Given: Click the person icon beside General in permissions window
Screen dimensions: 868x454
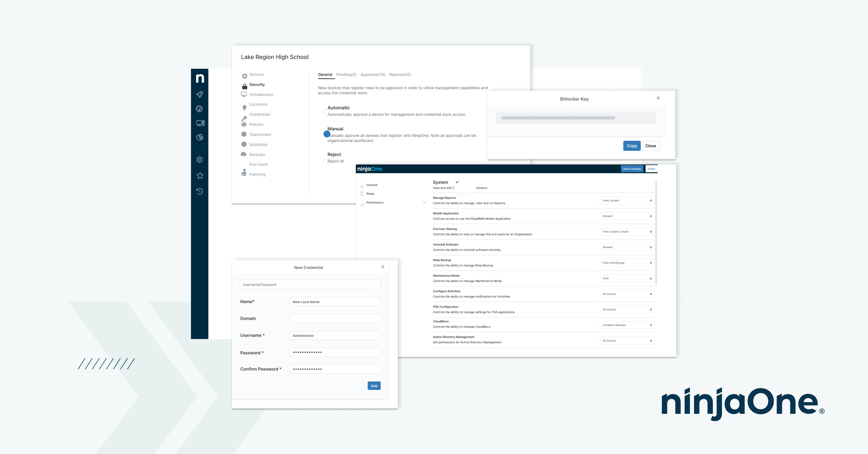Looking at the screenshot, I should click(x=362, y=186).
